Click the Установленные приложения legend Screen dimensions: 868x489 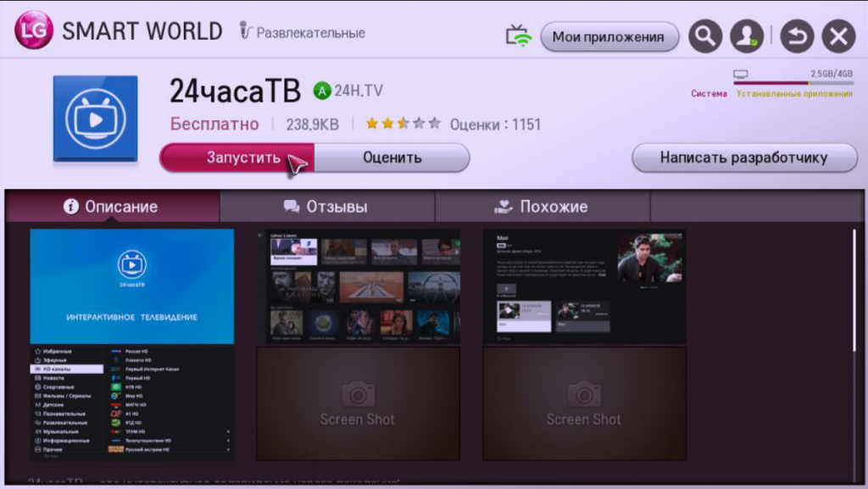pos(794,93)
